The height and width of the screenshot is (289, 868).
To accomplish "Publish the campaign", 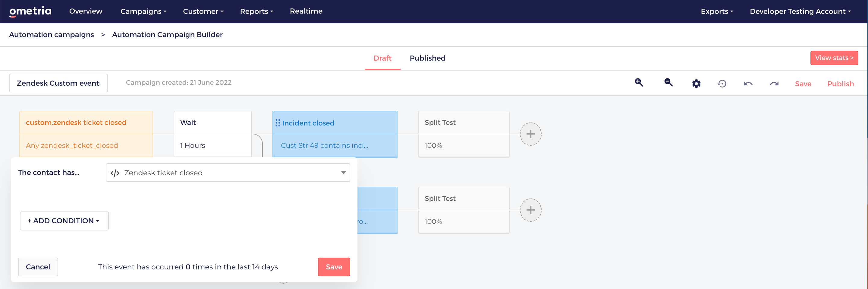I will click(840, 84).
